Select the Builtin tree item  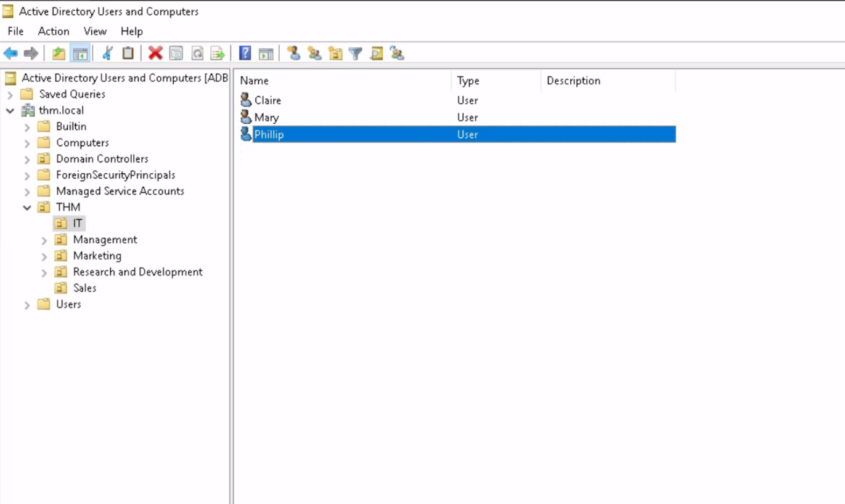coord(71,126)
